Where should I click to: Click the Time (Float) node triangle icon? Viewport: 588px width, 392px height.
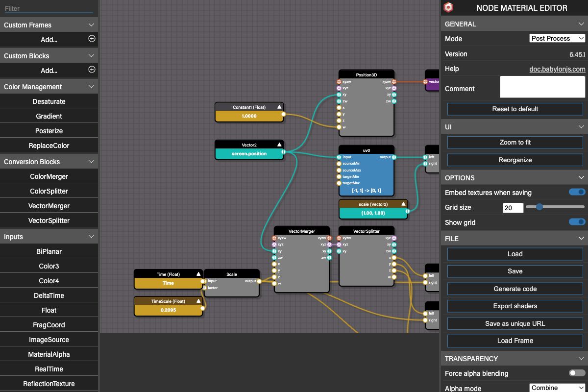(x=198, y=274)
